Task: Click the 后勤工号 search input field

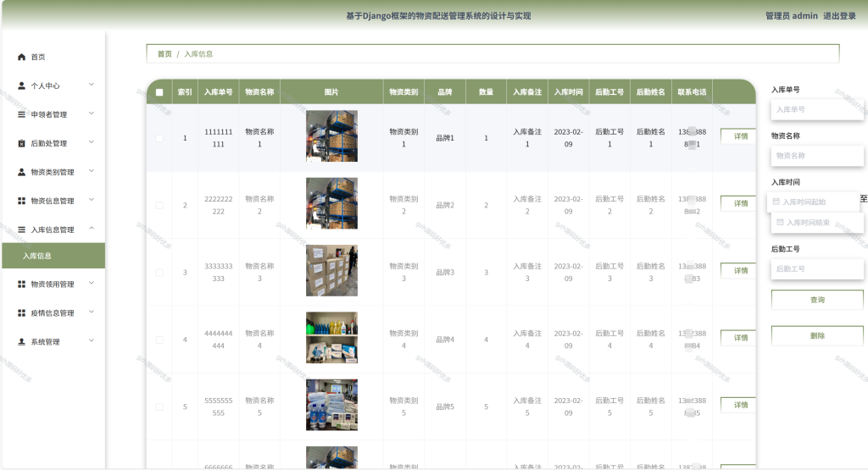Action: coord(817,268)
